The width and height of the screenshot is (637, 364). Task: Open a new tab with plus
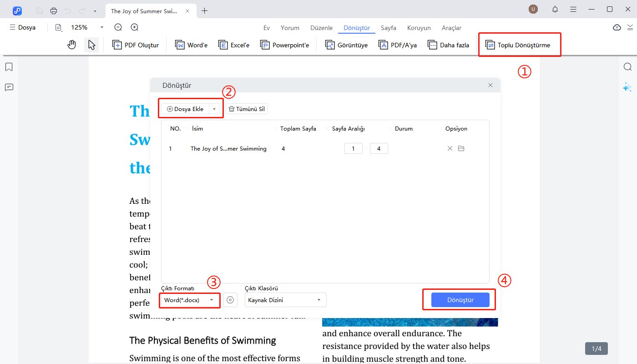point(204,10)
